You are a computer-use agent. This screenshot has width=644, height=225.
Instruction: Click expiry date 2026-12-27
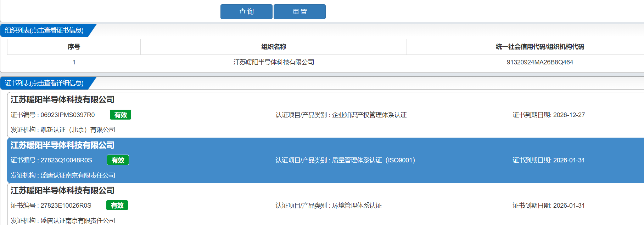(569, 115)
